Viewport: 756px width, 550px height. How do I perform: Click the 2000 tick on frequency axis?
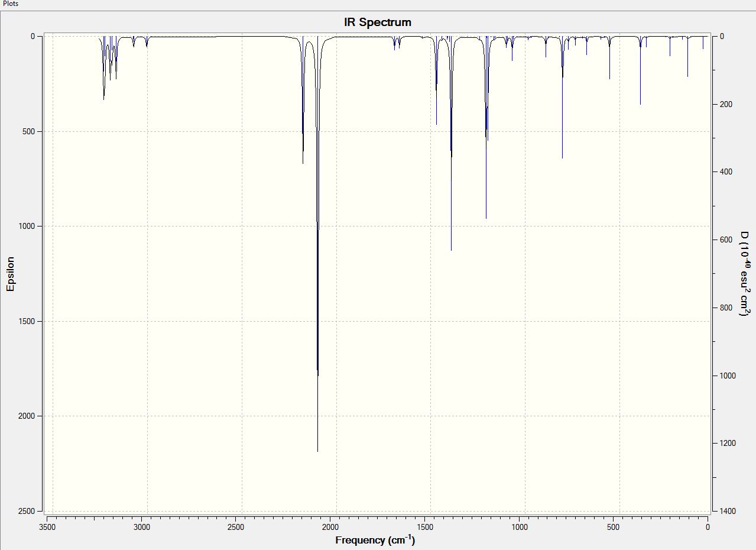(330, 526)
